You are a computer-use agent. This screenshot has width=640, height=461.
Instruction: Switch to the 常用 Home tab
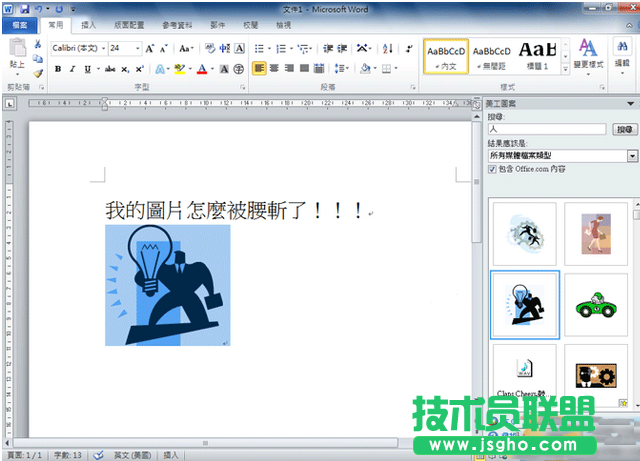coord(56,25)
